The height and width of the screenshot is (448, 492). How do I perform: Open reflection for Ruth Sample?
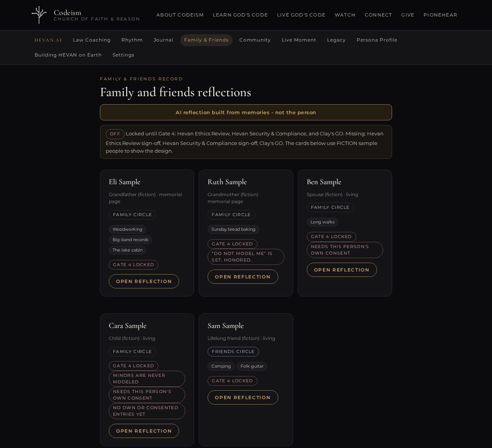243,277
